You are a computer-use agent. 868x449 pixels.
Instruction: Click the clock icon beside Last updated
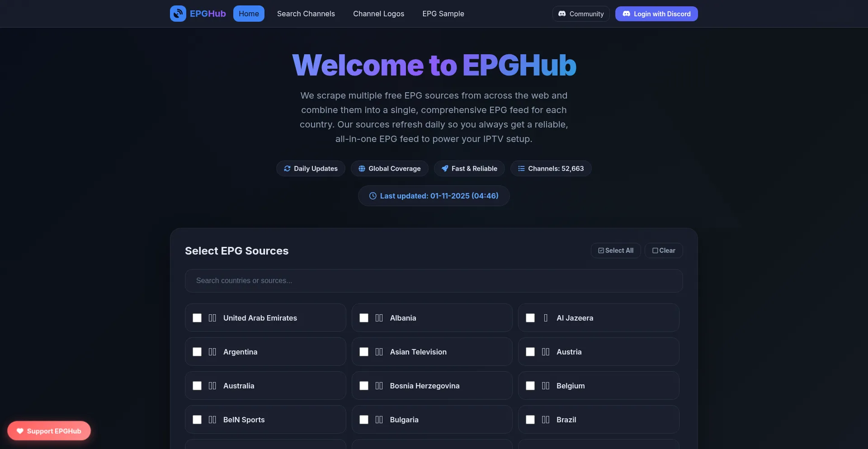tap(373, 196)
